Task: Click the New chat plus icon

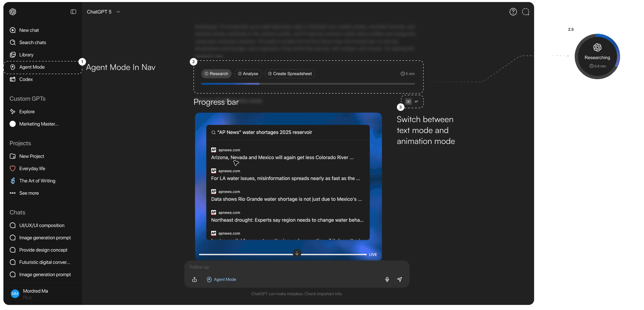Action: click(x=13, y=30)
